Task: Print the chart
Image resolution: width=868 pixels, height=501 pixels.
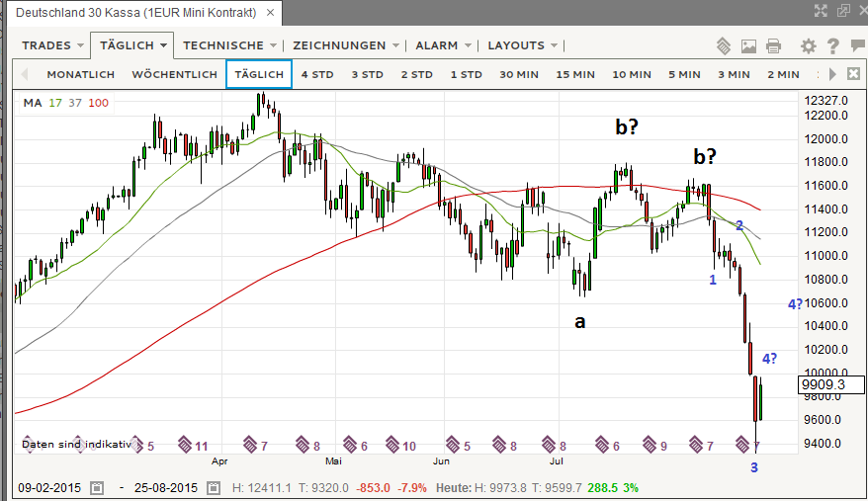Action: tap(773, 45)
